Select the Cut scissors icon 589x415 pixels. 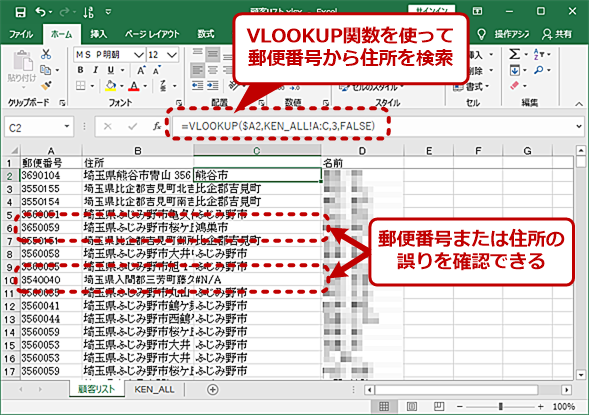(46, 54)
